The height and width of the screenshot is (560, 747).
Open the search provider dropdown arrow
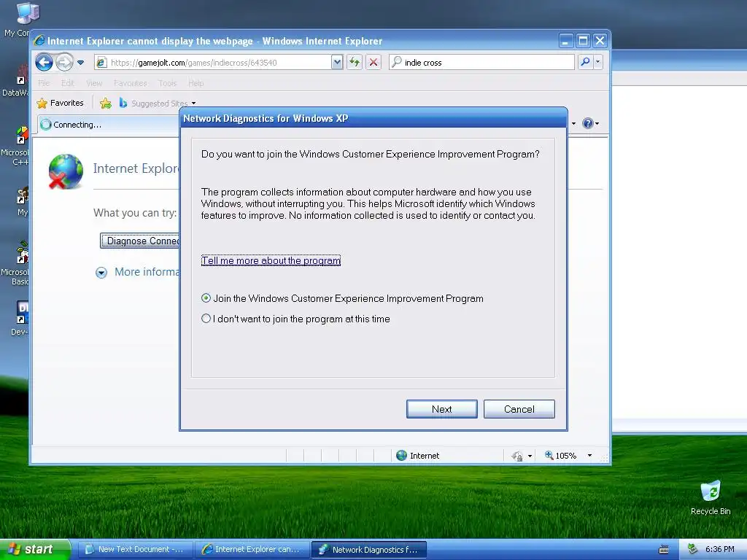tap(598, 62)
